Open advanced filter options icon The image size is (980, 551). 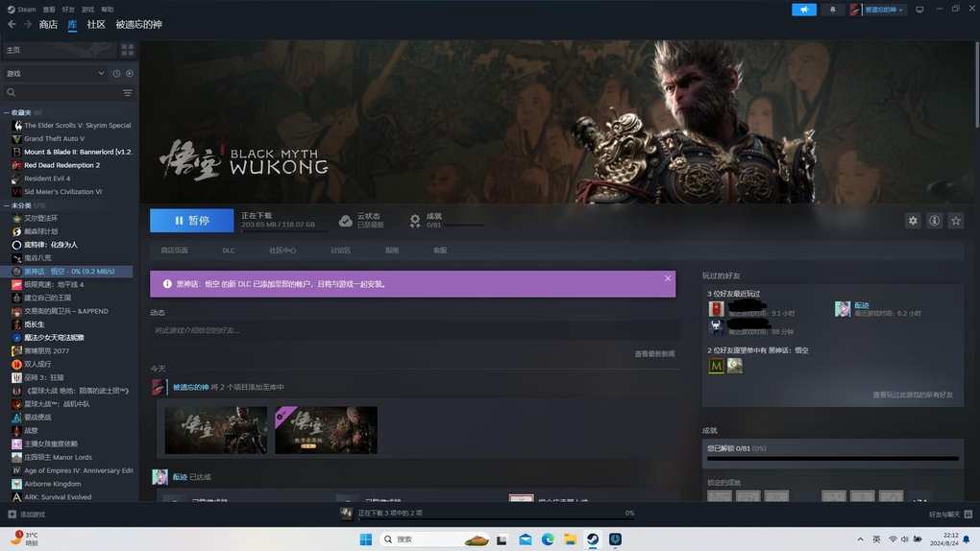[x=128, y=92]
